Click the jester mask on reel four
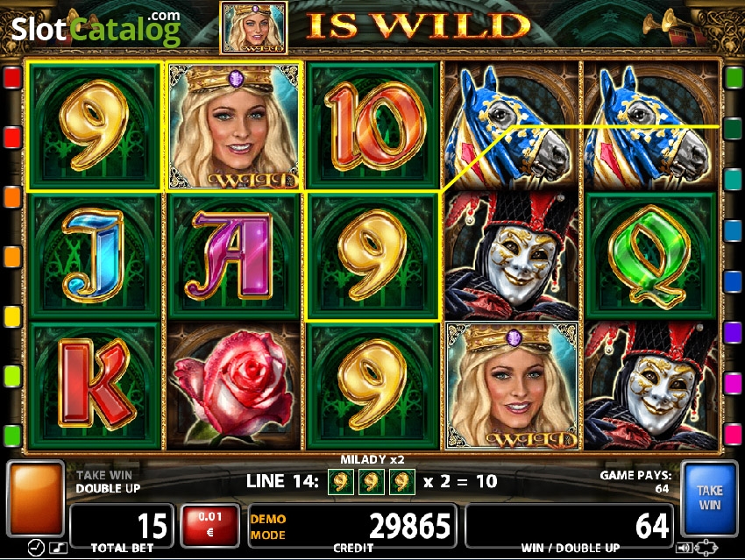745x560 pixels. tap(511, 256)
